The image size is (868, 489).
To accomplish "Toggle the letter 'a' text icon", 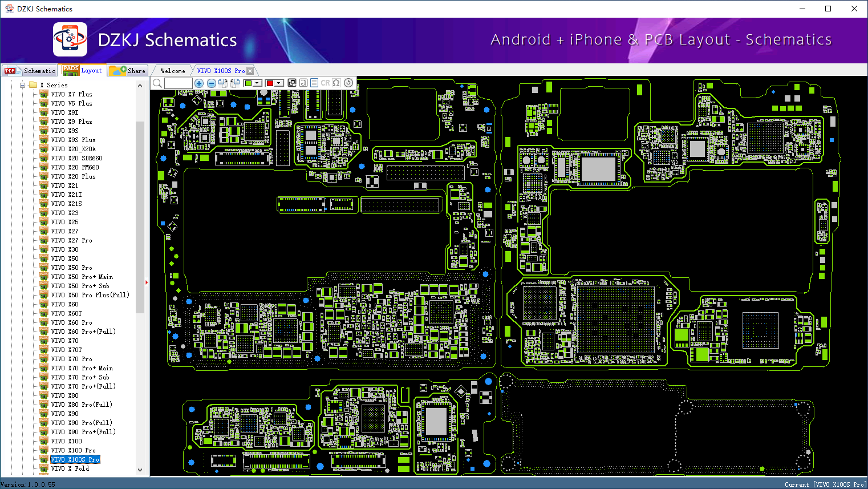I will click(303, 83).
